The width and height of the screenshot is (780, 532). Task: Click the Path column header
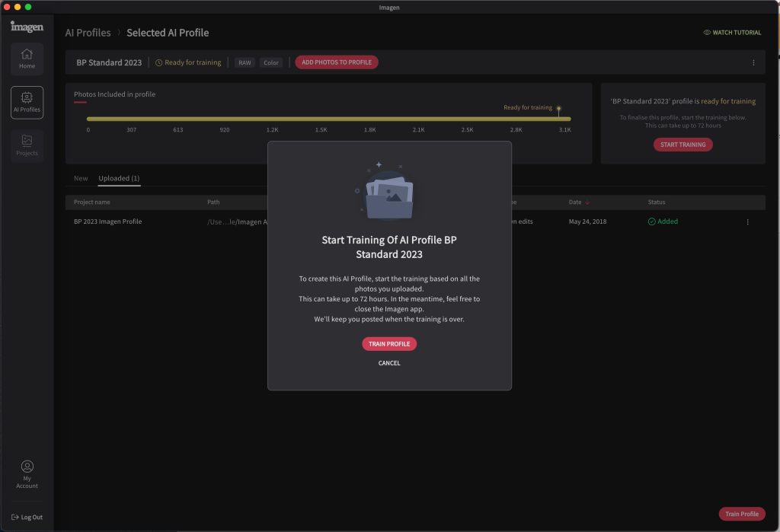213,202
